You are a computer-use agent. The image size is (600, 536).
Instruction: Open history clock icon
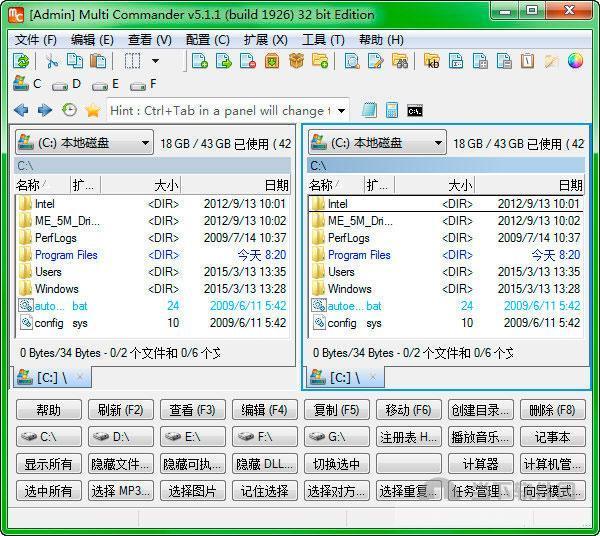69,111
